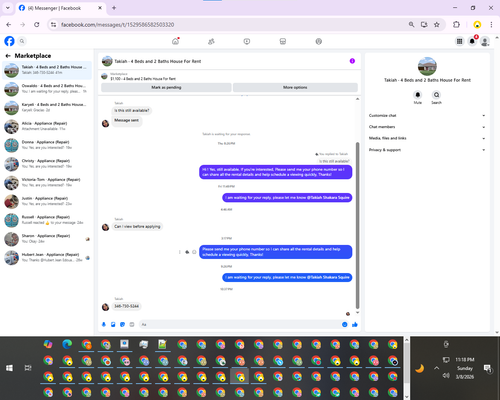500x400 pixels.
Task: Choose a GIF from the composer
Action: (x=132, y=324)
